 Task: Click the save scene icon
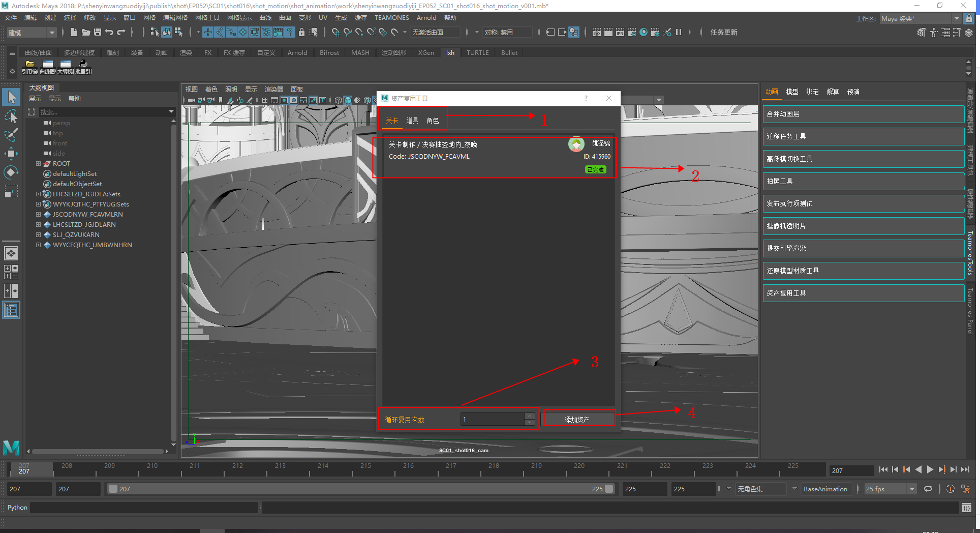(x=97, y=32)
